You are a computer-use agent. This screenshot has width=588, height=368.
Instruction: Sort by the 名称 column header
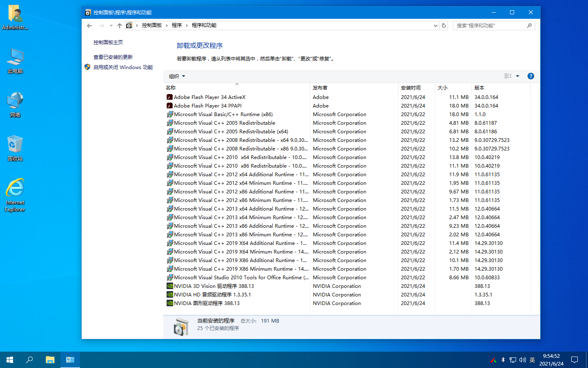[x=237, y=88]
